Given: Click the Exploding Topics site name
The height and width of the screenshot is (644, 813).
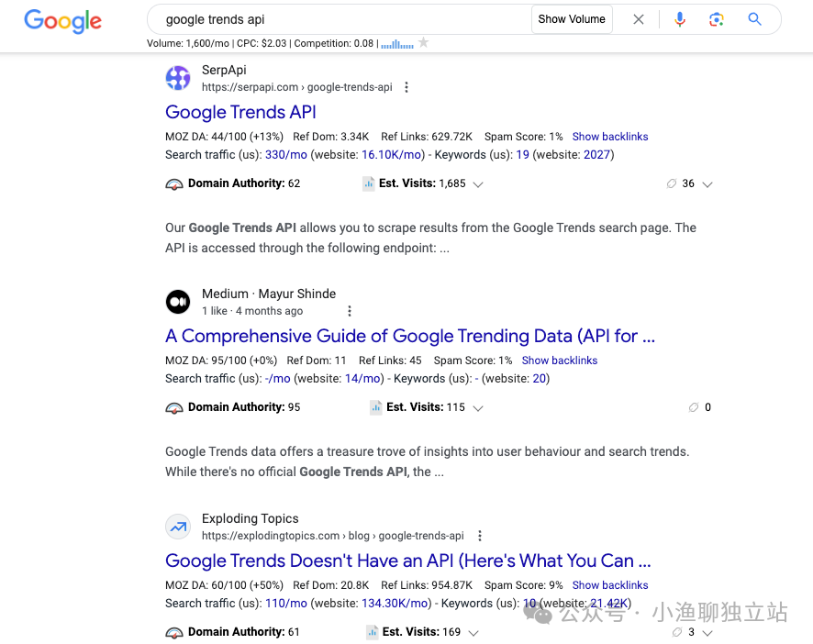Looking at the screenshot, I should (251, 518).
